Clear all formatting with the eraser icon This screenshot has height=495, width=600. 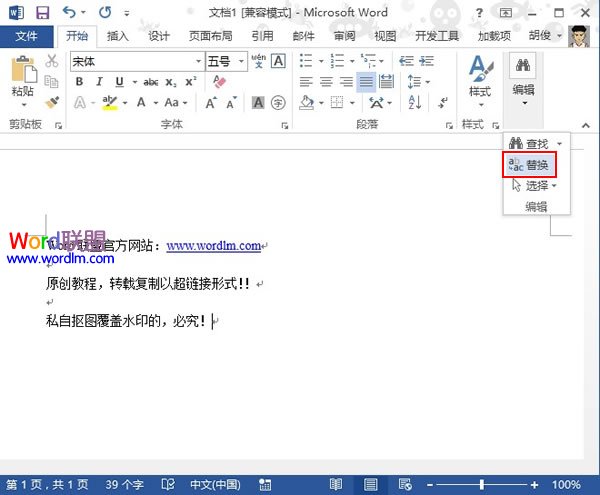pos(220,81)
